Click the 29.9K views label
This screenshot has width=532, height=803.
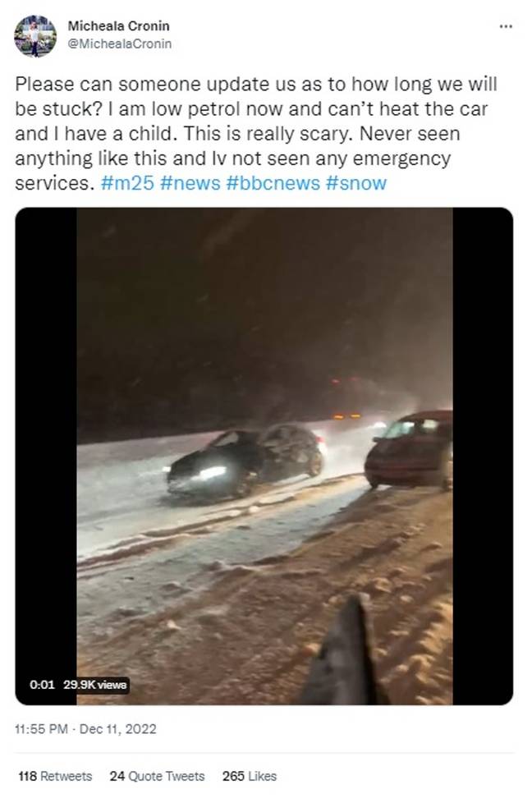point(94,685)
